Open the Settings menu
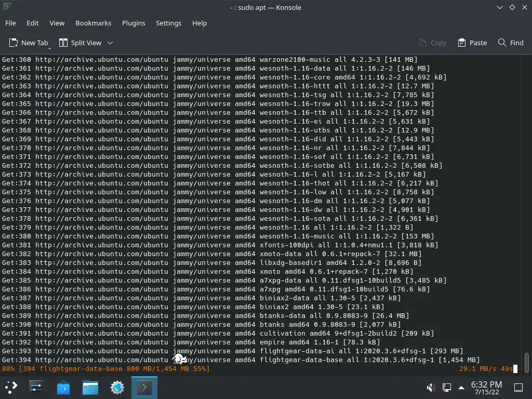 pos(169,23)
